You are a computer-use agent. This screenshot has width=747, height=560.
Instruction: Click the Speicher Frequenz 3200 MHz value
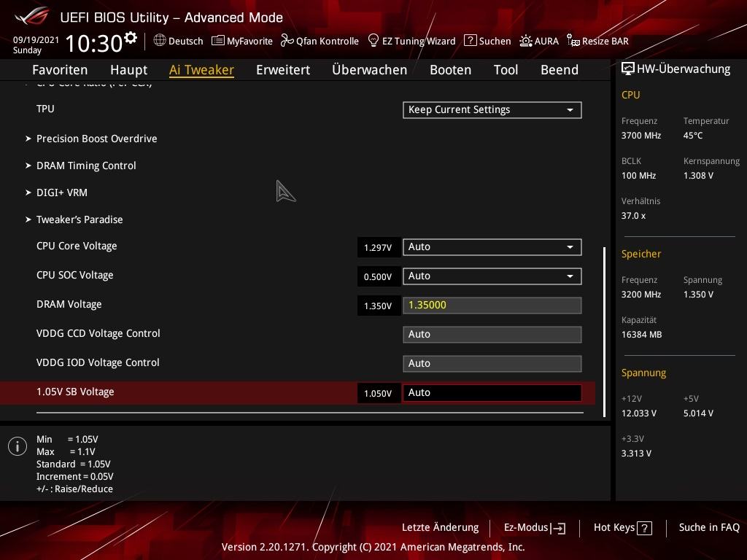point(640,295)
